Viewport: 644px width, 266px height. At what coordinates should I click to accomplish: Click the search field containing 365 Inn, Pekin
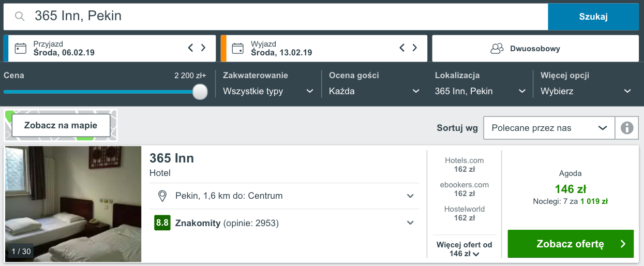(276, 17)
